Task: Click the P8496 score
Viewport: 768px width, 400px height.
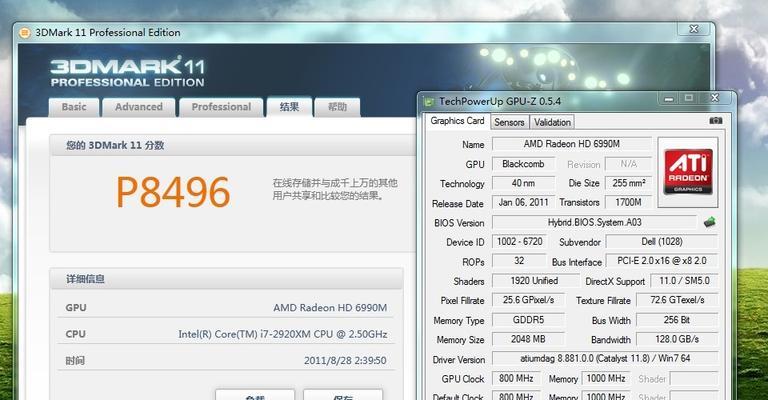Action: pyautogui.click(x=173, y=192)
